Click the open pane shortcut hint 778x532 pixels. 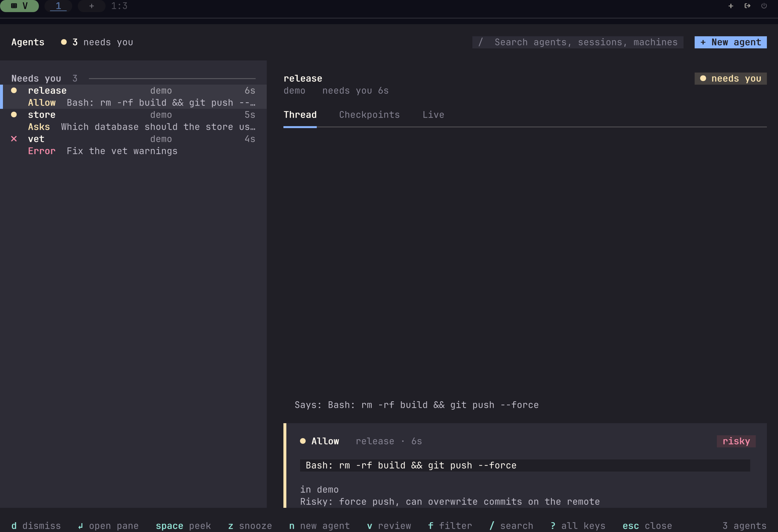pos(108,526)
